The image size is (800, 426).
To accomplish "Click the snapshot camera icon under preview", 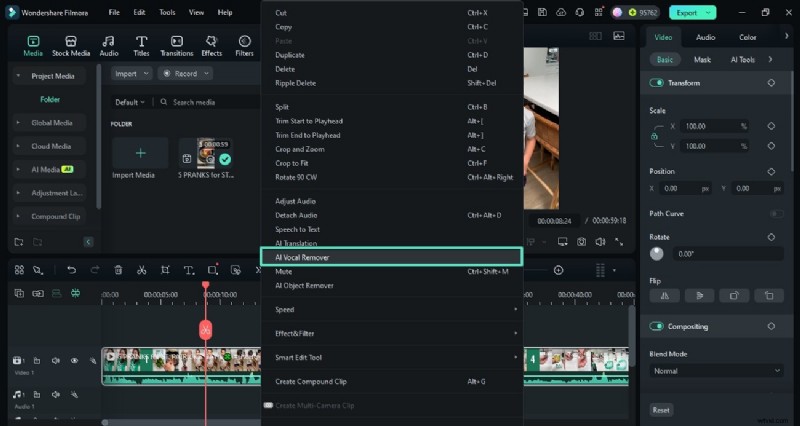I will pyautogui.click(x=581, y=242).
